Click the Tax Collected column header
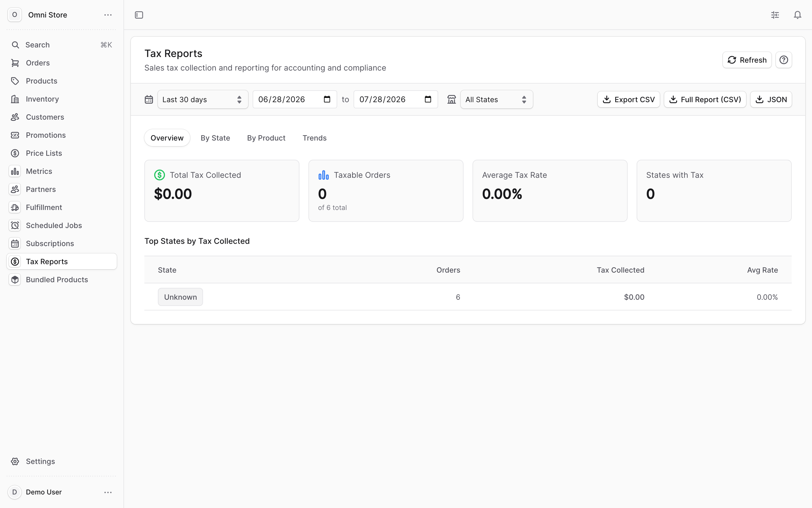Viewport: 812px width, 508px height. click(620, 270)
